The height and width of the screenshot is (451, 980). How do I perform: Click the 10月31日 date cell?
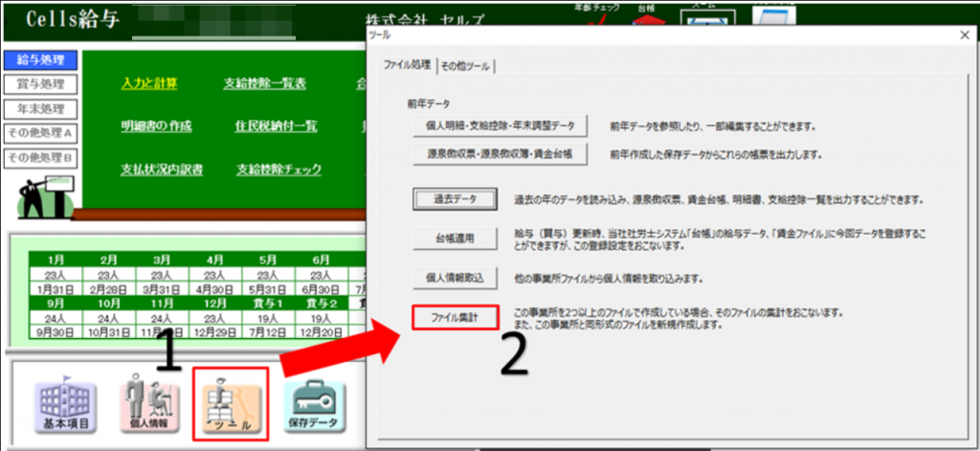click(108, 332)
